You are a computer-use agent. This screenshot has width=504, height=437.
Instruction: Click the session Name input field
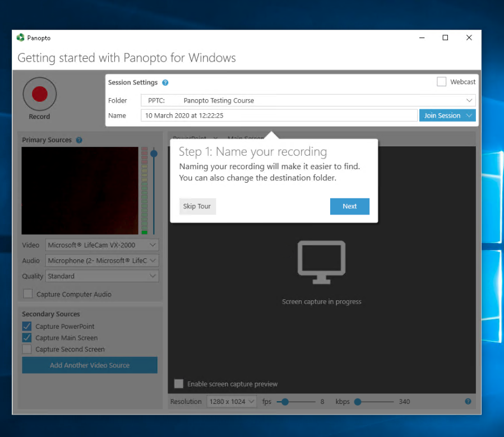pos(279,115)
